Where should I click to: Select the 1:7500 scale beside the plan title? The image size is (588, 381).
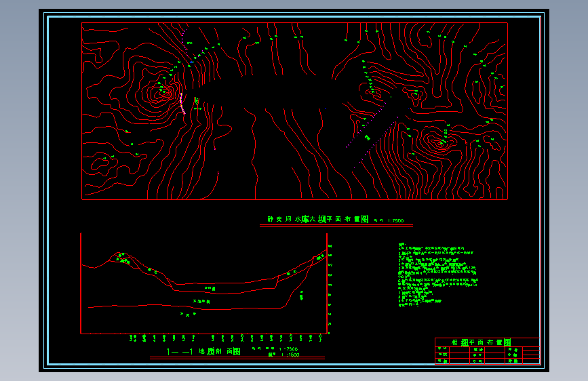pos(395,220)
